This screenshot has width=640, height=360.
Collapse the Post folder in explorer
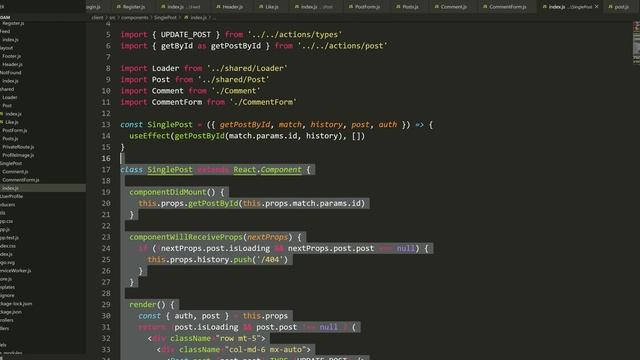pyautogui.click(x=7, y=105)
